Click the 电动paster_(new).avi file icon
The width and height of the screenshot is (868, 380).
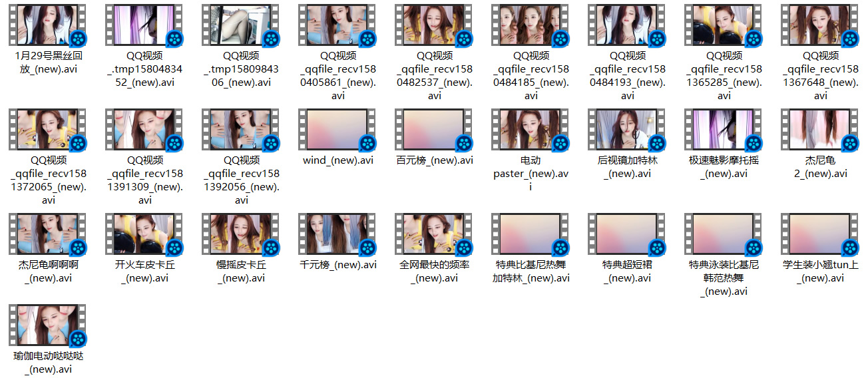[x=530, y=129]
